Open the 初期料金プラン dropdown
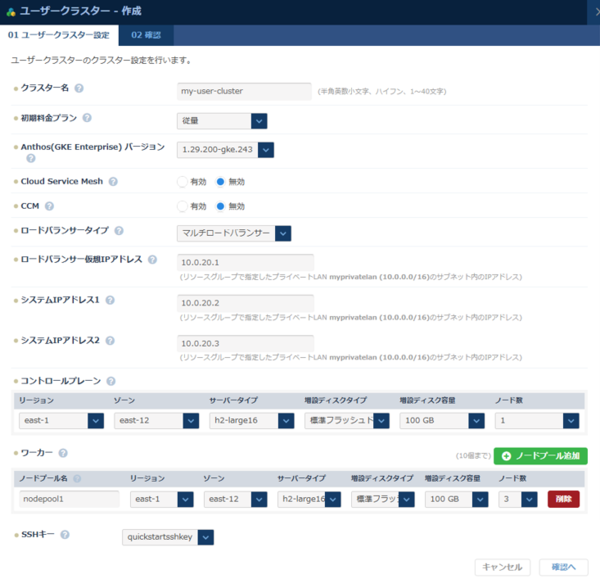Screen dimensions: 600x579 [x=259, y=121]
